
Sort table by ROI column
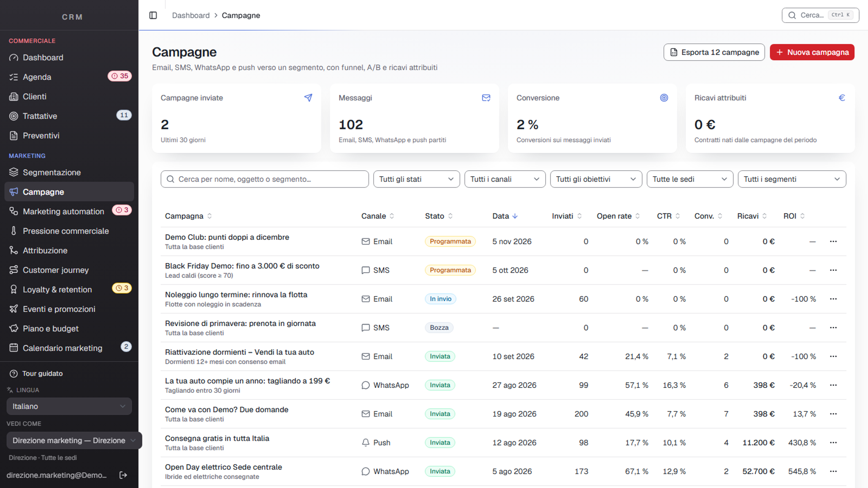pyautogui.click(x=794, y=216)
